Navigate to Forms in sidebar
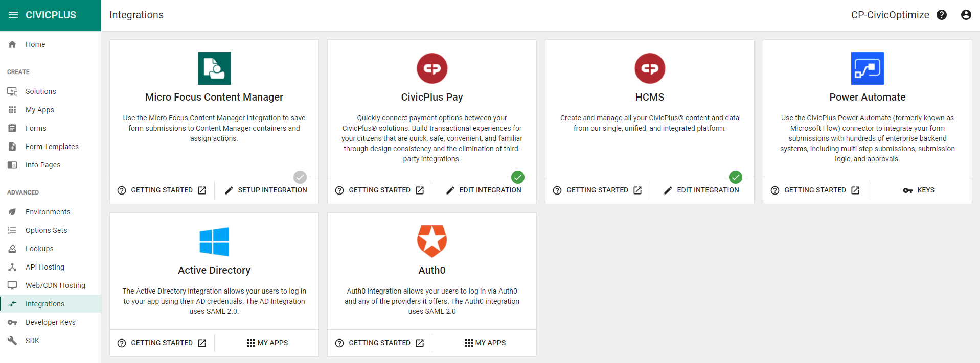 click(51, 128)
